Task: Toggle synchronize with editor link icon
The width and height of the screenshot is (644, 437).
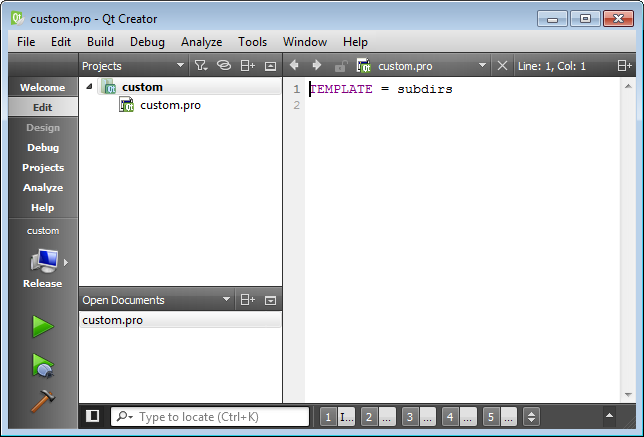Action: (x=224, y=66)
